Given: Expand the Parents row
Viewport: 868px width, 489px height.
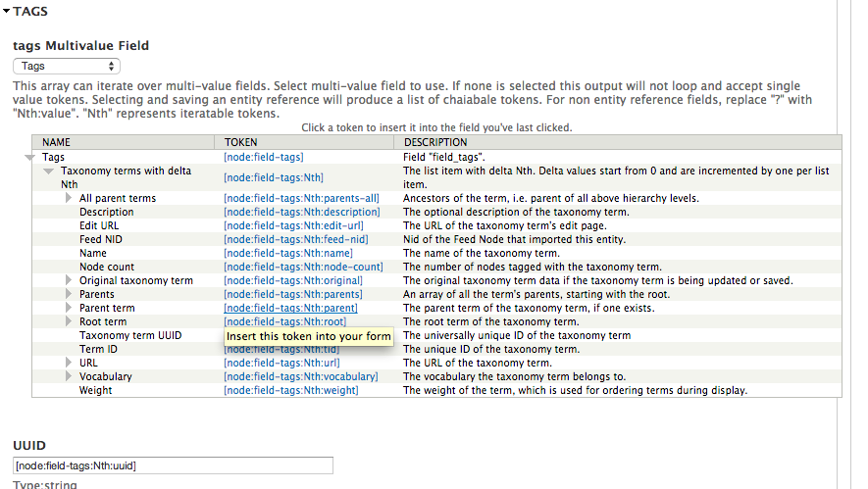Looking at the screenshot, I should [69, 294].
